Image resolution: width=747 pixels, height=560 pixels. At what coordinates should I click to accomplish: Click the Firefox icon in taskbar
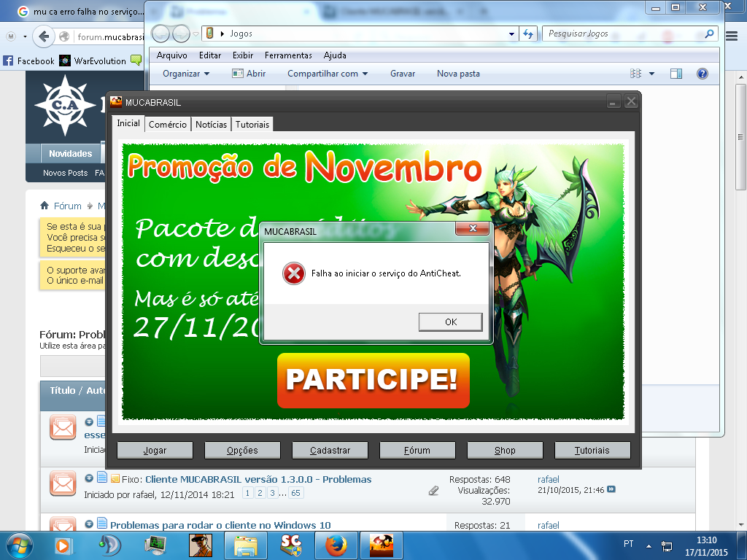(x=335, y=545)
